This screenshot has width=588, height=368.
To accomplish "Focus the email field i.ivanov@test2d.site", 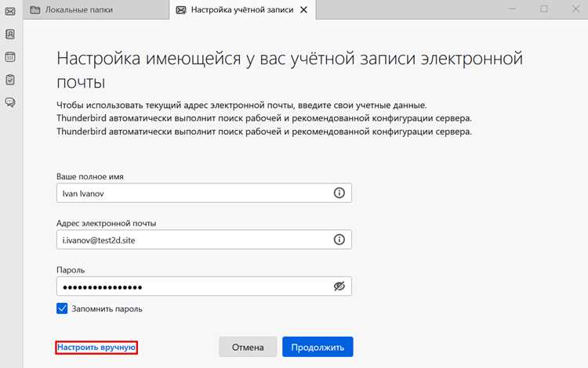I will click(x=204, y=240).
